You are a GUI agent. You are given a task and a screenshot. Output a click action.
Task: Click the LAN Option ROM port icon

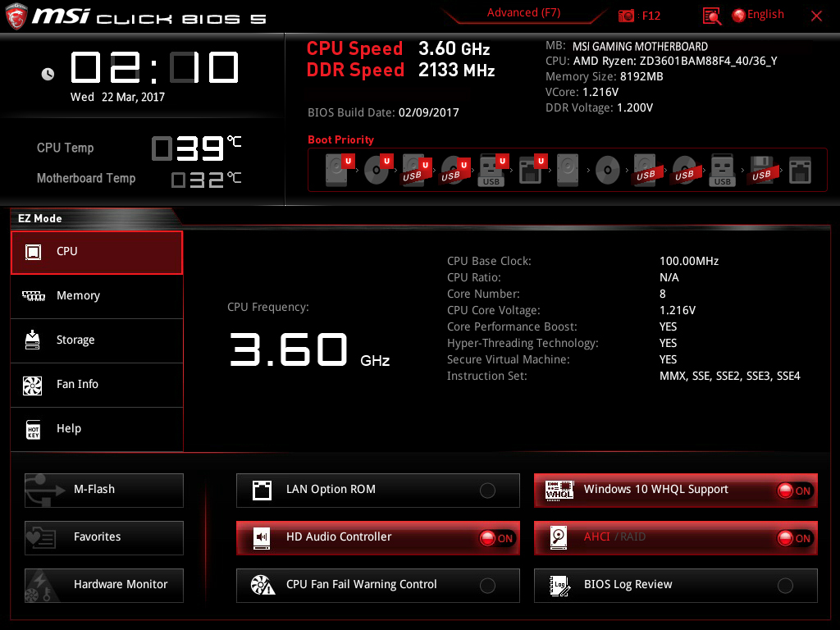[x=262, y=491]
